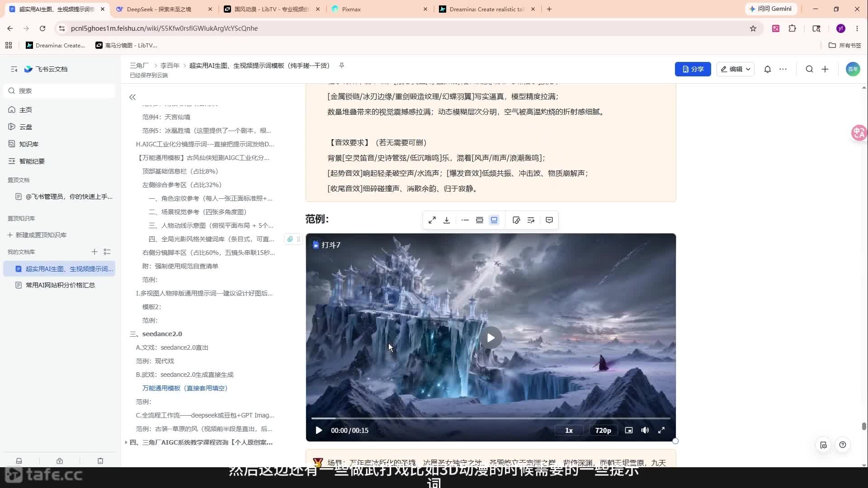Viewport: 868px width, 488px height.
Task: Click the bottom-left play button of video
Action: coord(319,430)
